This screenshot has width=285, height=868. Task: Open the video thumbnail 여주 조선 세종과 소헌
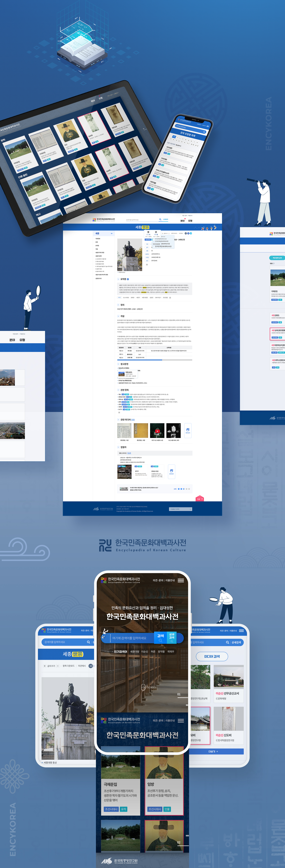[157, 431]
